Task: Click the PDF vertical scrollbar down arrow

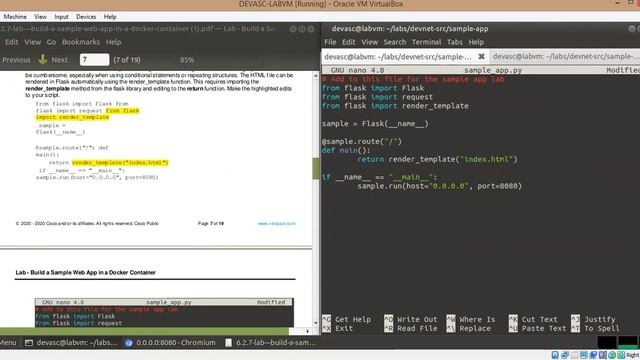Action: pyautogui.click(x=316, y=323)
